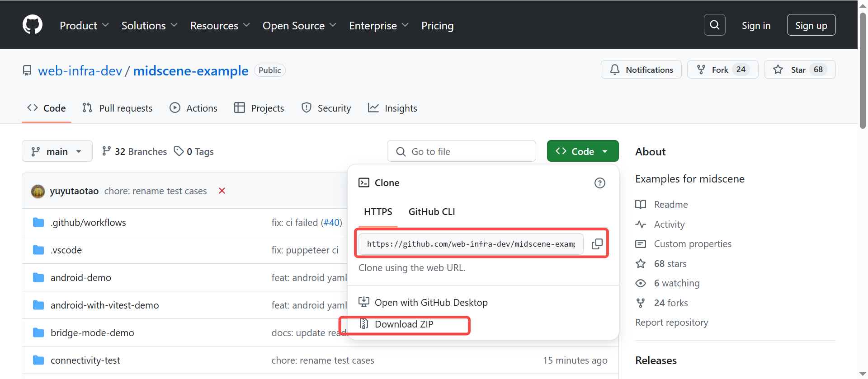Click the Go to file search field
Image resolution: width=868 pixels, height=379 pixels.
(x=461, y=151)
